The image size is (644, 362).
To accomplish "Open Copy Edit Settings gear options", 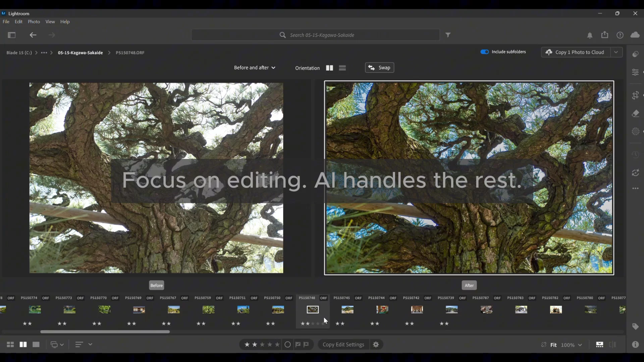I will coord(376,345).
